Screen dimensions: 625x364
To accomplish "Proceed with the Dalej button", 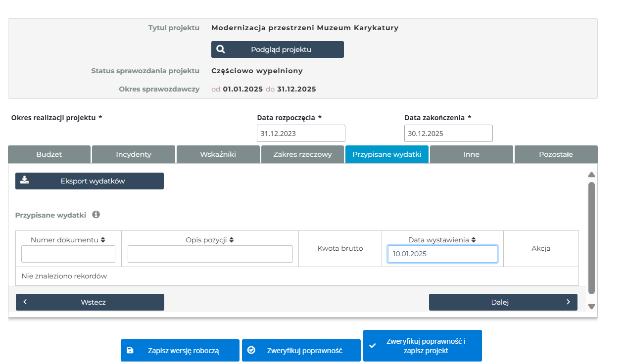I will click(x=503, y=302).
